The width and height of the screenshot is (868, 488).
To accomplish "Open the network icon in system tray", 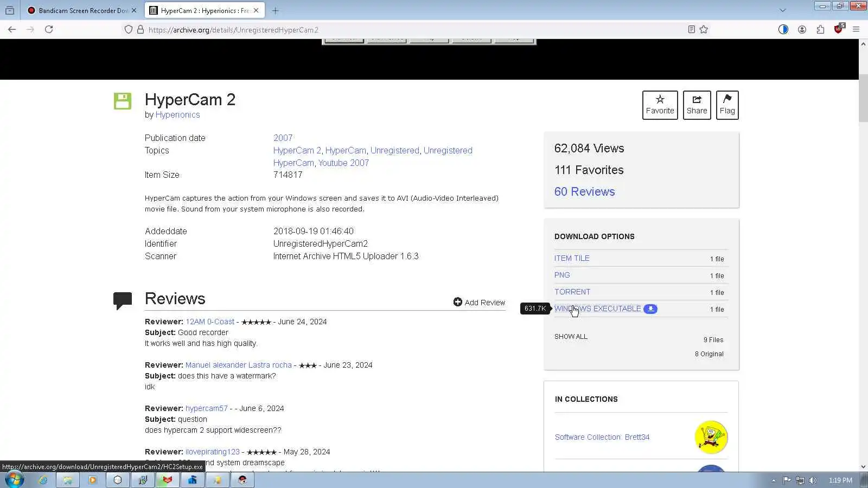I will click(x=800, y=480).
